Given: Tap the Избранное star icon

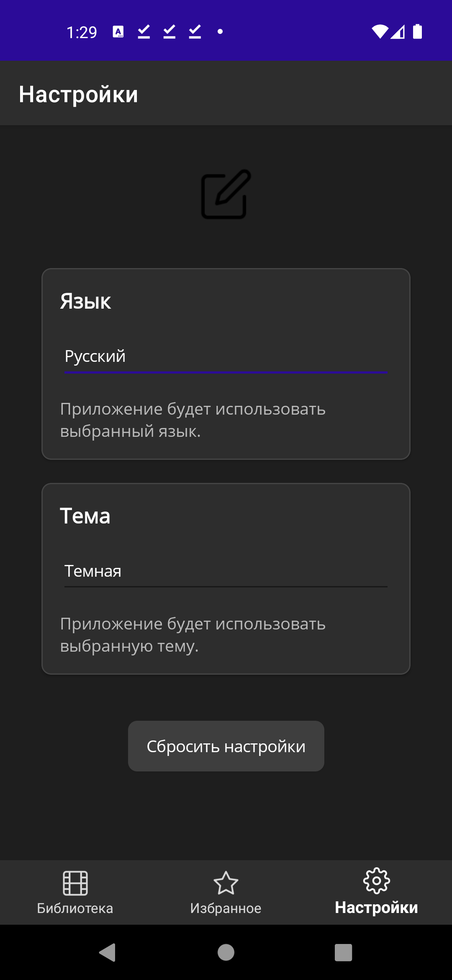Looking at the screenshot, I should (x=226, y=882).
